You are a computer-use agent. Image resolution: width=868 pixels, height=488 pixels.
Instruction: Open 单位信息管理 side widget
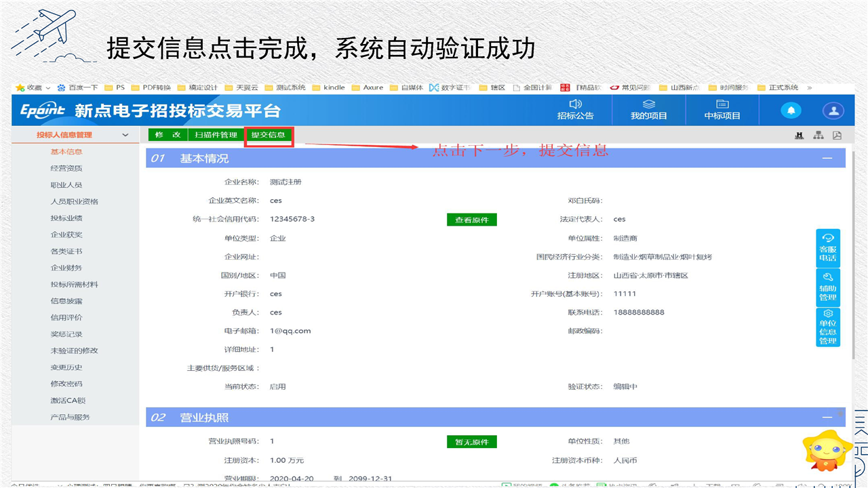pyautogui.click(x=827, y=327)
